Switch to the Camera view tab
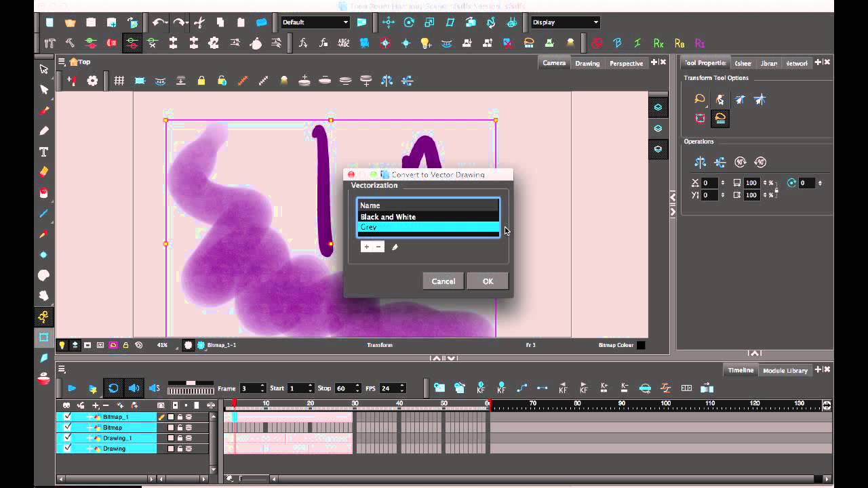The image size is (868, 488). 554,63
